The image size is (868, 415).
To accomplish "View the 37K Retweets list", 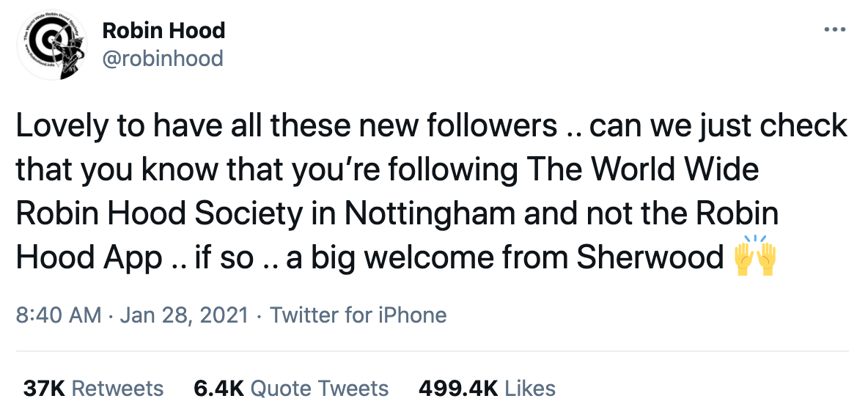I will tap(93, 389).
